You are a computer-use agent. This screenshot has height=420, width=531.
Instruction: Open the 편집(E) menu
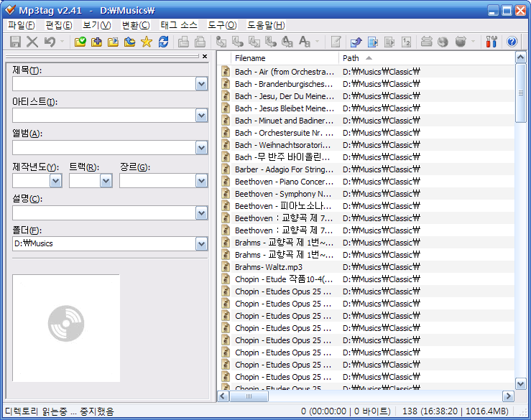pyautogui.click(x=59, y=25)
